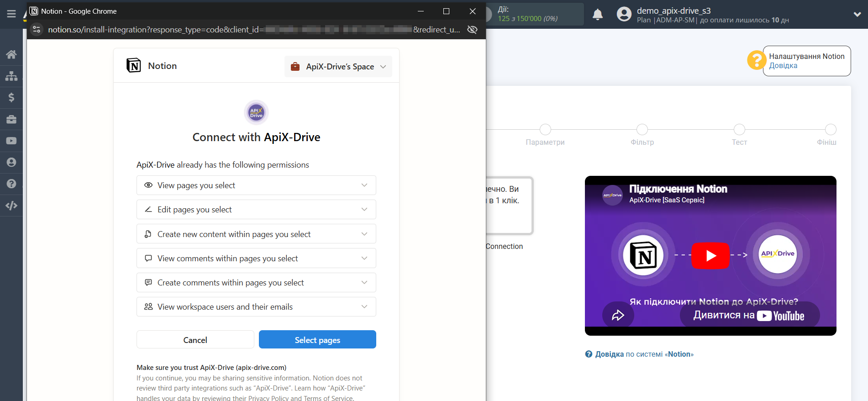Click the Тест step marker
The width and height of the screenshot is (868, 401).
pyautogui.click(x=739, y=130)
